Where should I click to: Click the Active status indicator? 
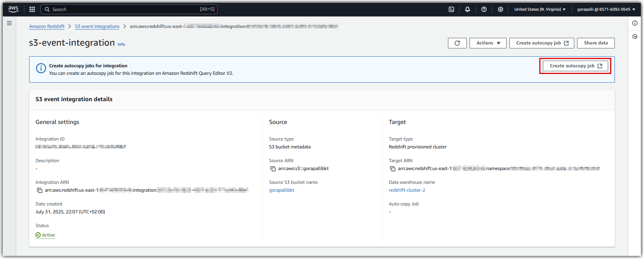pos(45,235)
